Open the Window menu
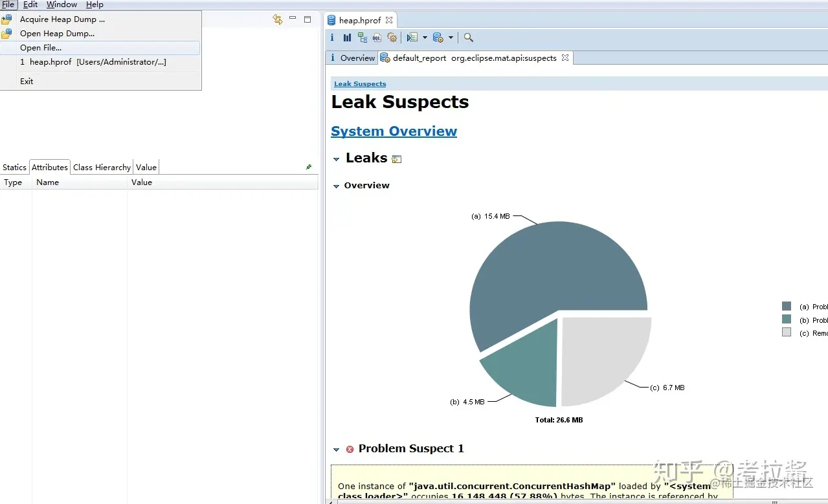The width and height of the screenshot is (828, 504). 62,5
